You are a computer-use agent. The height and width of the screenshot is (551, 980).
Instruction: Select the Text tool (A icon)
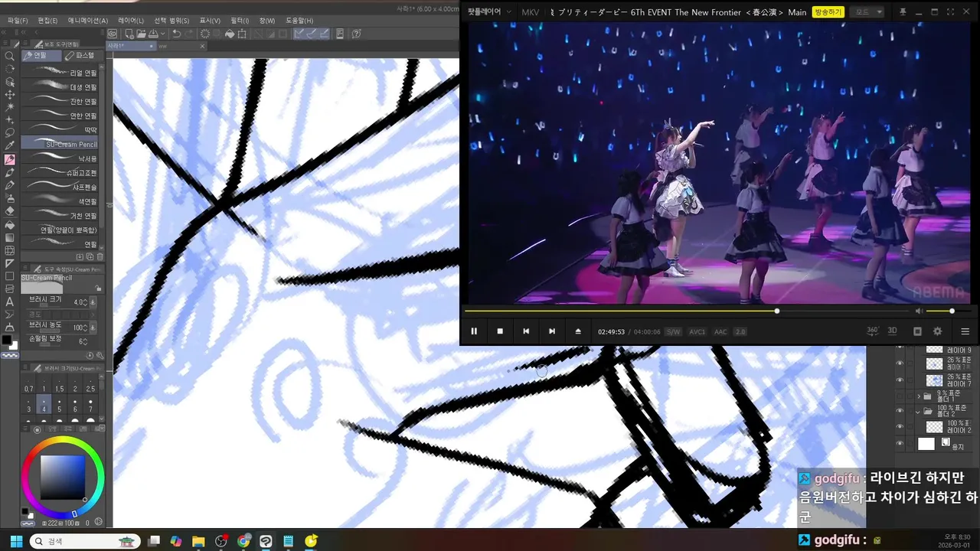tap(9, 302)
